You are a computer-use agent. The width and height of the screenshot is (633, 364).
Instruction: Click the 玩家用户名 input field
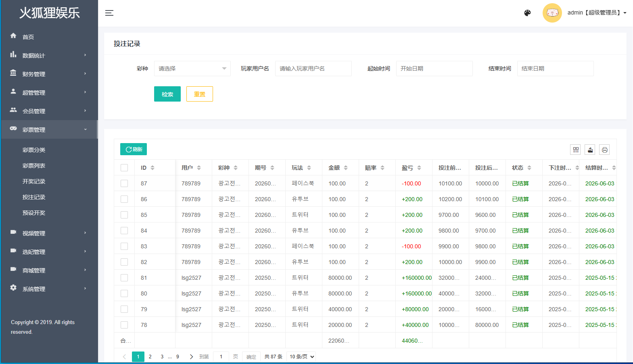(313, 69)
